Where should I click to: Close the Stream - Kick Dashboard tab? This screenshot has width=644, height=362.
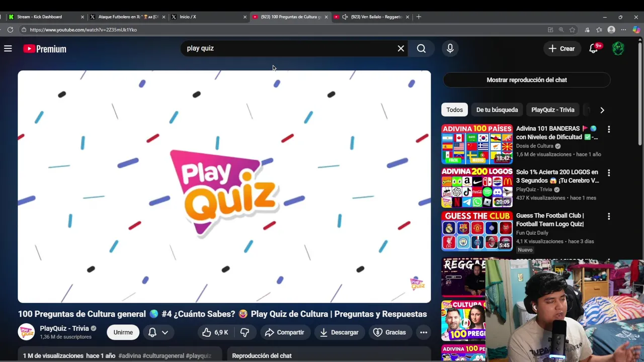pyautogui.click(x=83, y=17)
